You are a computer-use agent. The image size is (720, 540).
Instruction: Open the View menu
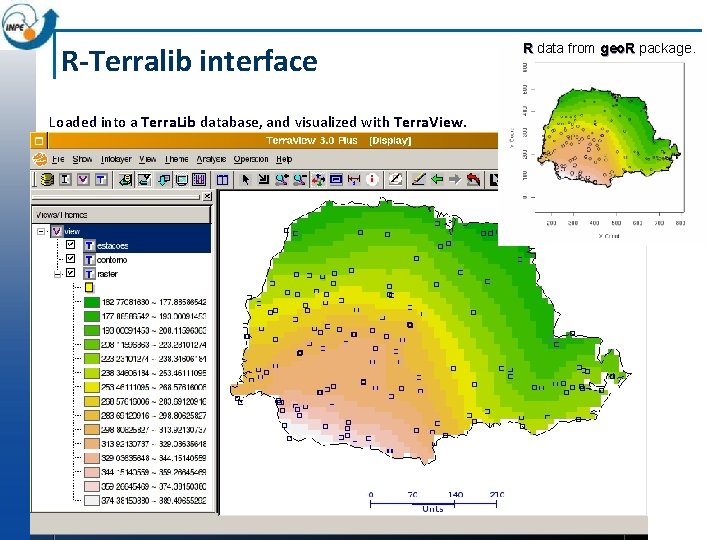pyautogui.click(x=147, y=159)
